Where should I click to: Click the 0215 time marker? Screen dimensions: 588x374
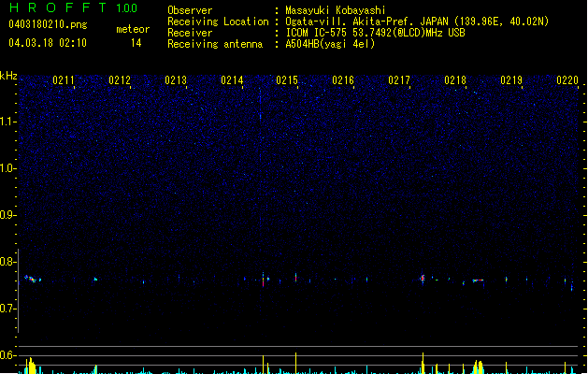[287, 80]
